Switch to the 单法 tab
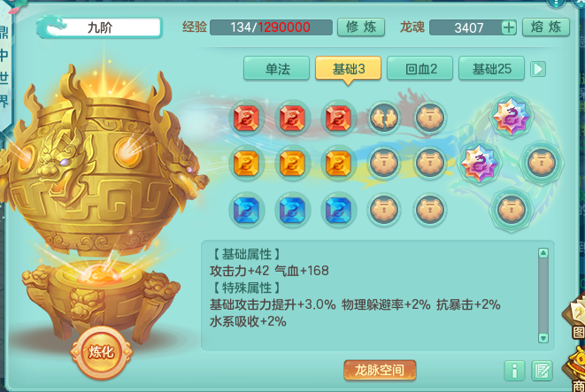Screen dimensions: 585x392 point(276,69)
